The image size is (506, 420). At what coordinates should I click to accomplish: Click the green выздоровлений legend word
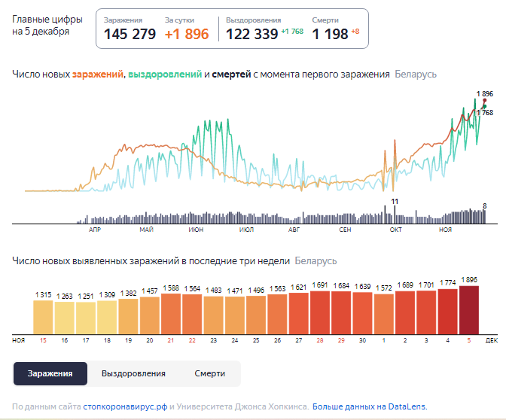point(164,75)
